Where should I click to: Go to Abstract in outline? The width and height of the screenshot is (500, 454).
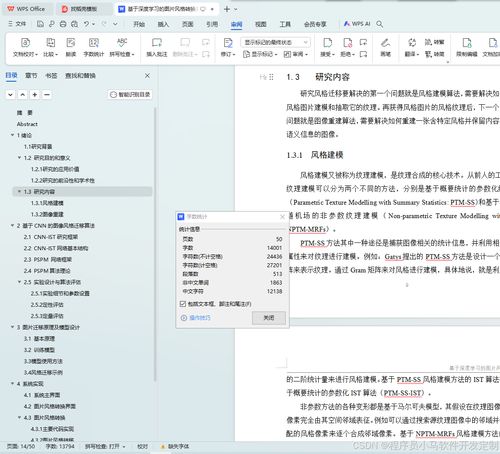click(27, 124)
